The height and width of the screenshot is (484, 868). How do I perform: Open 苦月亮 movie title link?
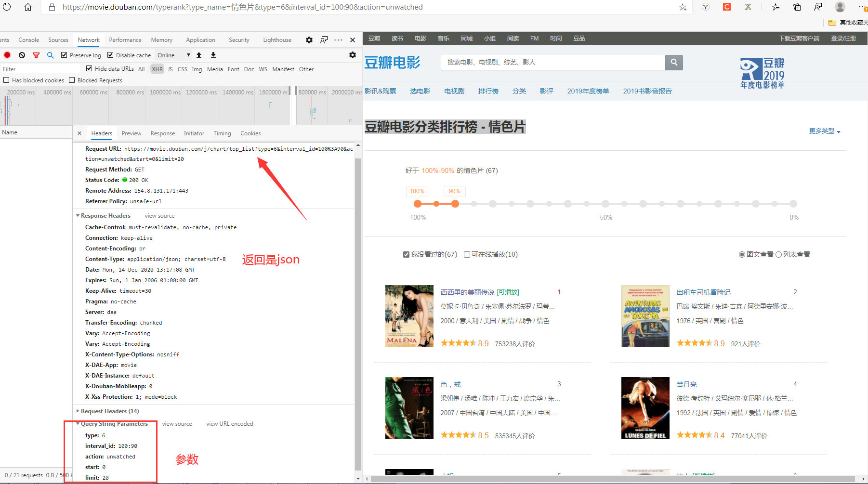click(x=686, y=384)
